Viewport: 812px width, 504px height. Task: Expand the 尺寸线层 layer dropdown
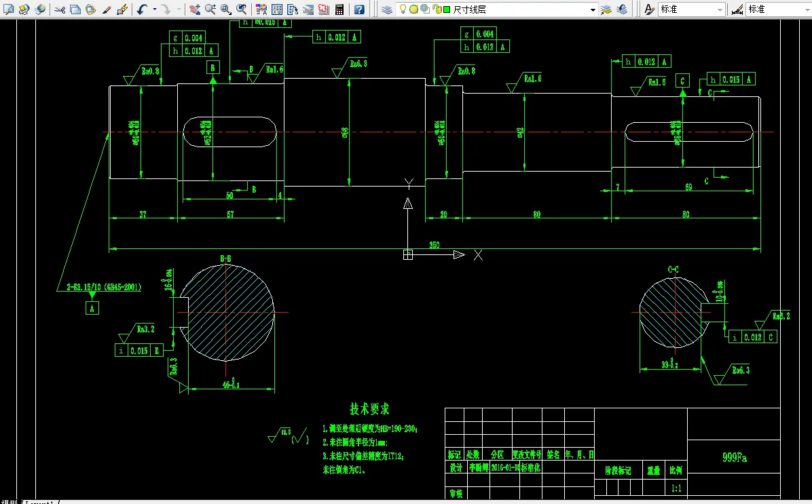(x=593, y=9)
